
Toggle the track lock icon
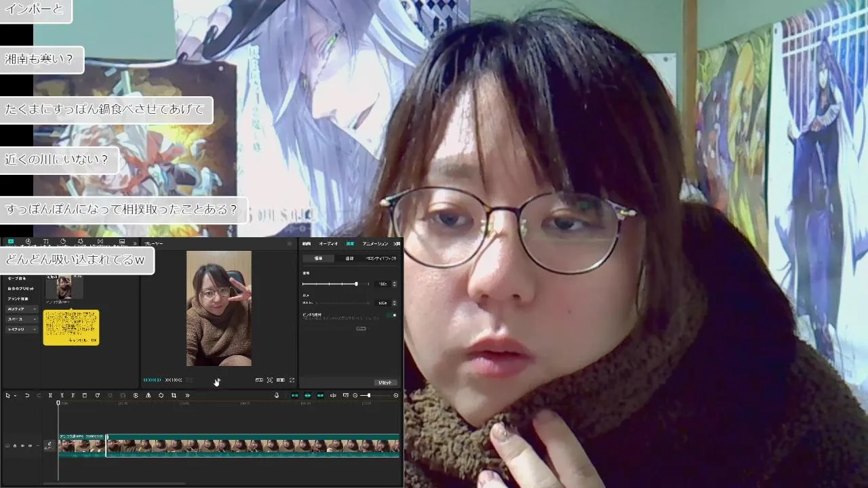coord(15,445)
